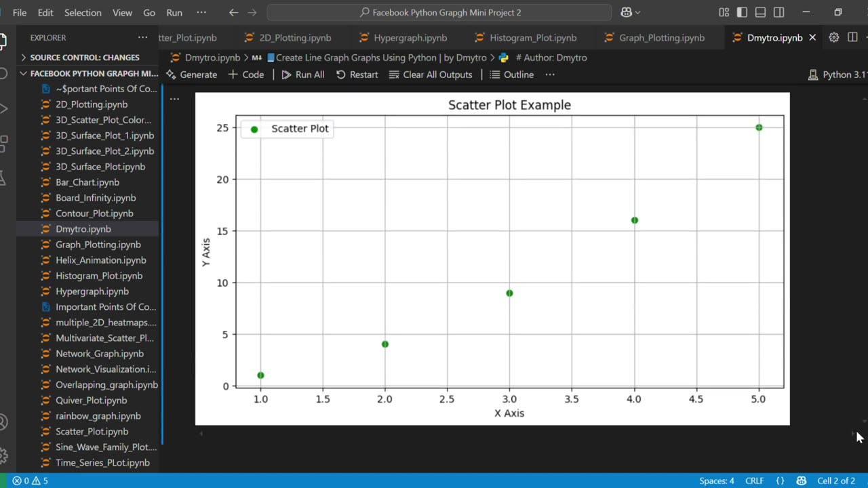Click Cell 2 of 2 in status bar

click(836, 481)
